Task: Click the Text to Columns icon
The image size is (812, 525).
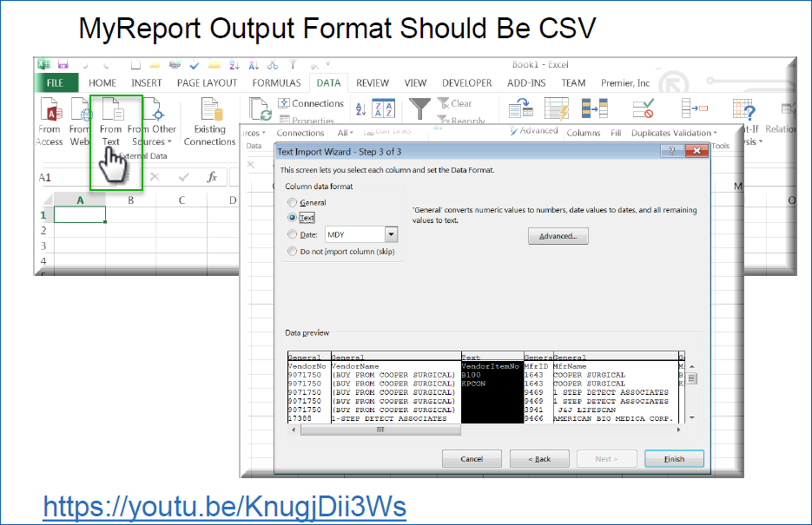Action: tap(521, 110)
